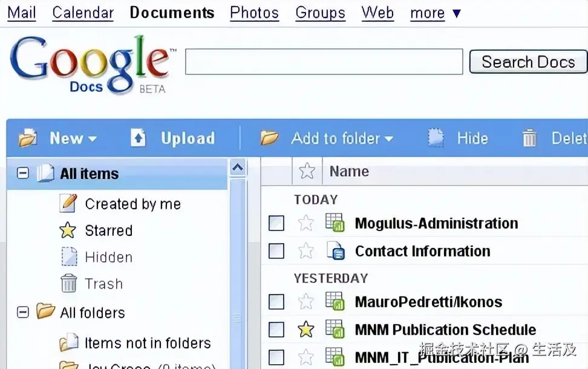Click spreadsheet icon for MNM Publication Schedule
This screenshot has width=588, height=369.
pyautogui.click(x=335, y=329)
